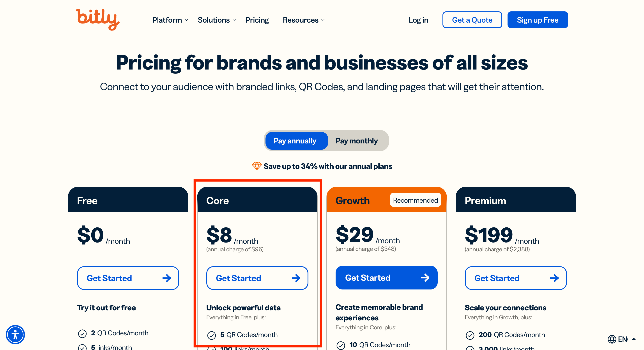644x350 pixels.
Task: Open the accessibility widget icon
Action: 15,334
